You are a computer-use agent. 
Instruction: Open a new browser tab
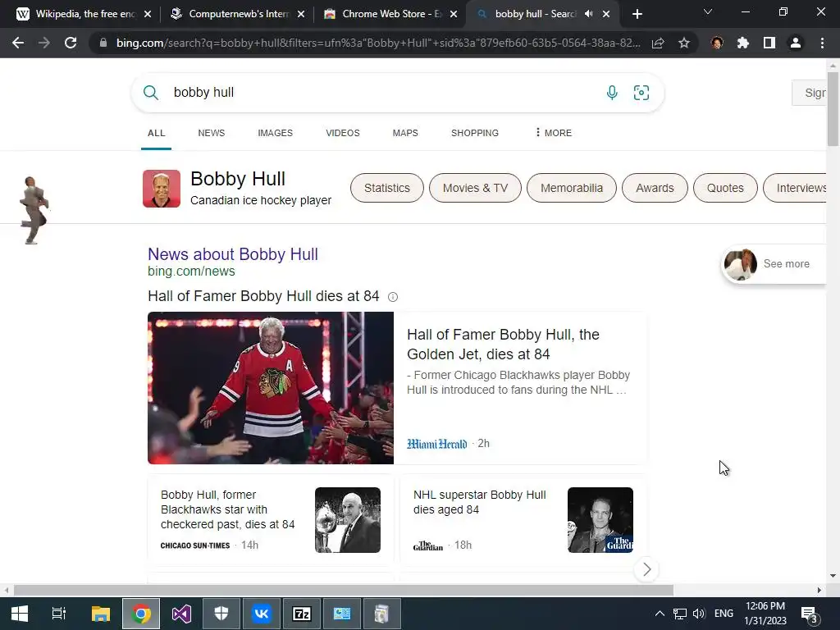tap(637, 14)
